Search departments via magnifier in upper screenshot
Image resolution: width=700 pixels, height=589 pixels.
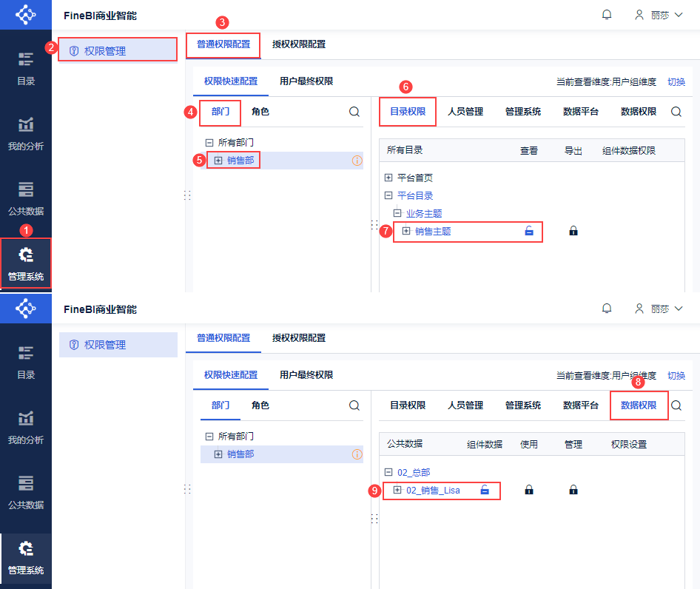point(354,112)
